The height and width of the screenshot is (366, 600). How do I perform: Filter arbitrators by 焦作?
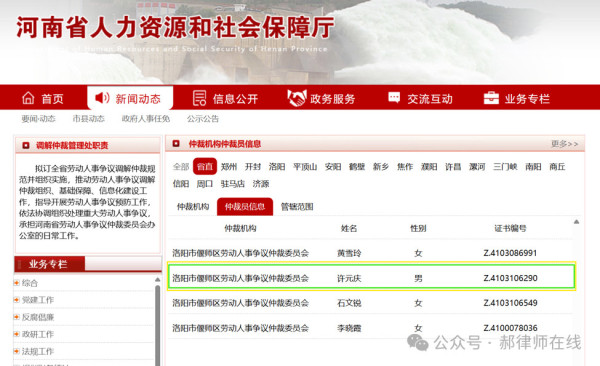[x=405, y=167]
